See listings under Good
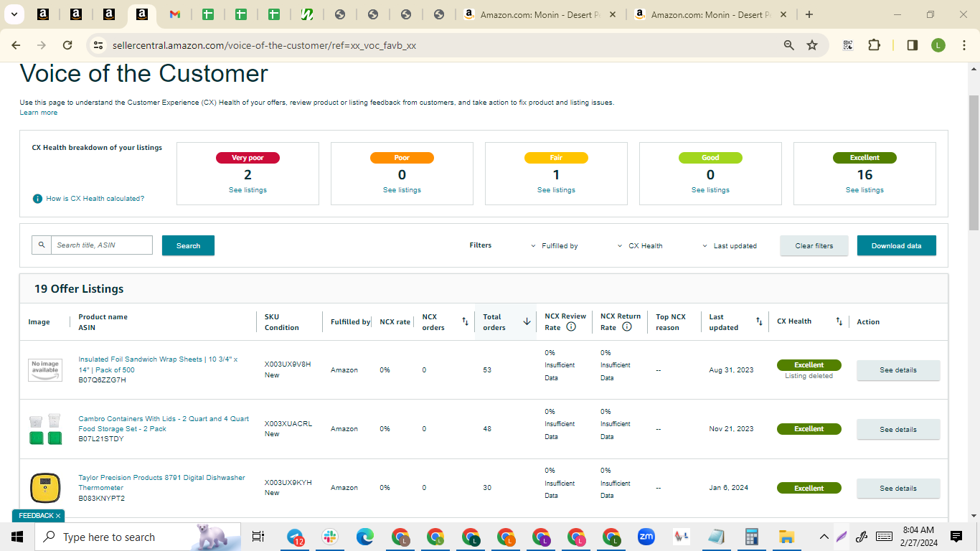 pos(710,190)
